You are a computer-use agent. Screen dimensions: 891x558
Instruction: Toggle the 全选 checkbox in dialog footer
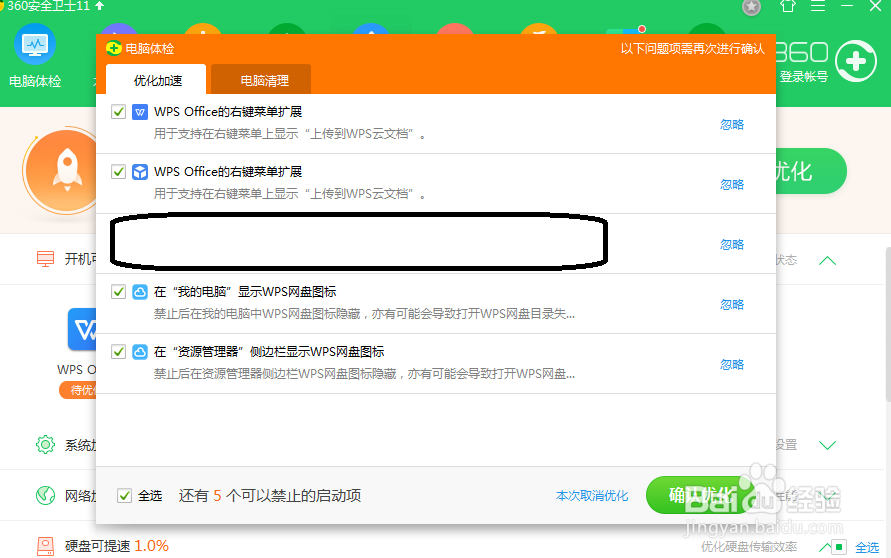124,495
